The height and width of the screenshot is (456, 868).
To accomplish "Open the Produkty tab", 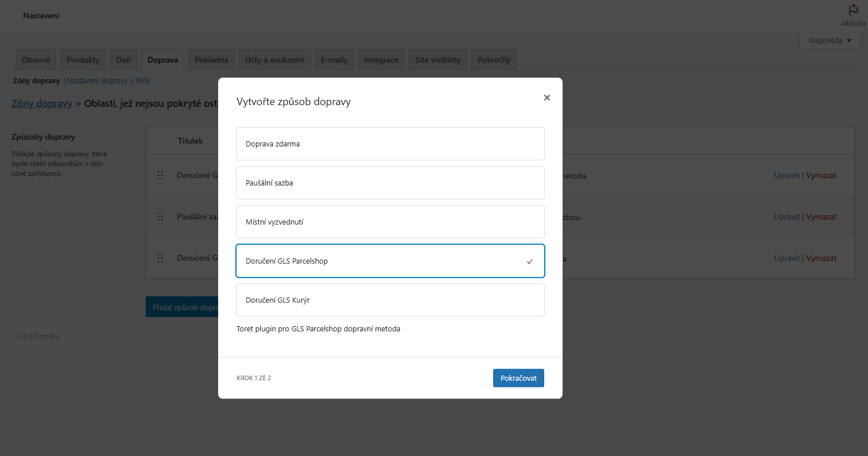I will (x=83, y=60).
